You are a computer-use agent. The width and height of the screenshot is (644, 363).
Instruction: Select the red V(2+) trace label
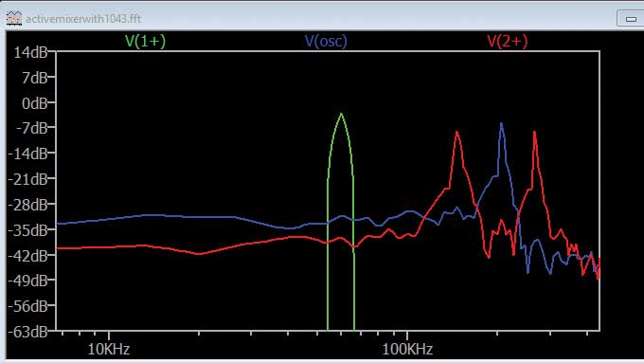point(508,41)
